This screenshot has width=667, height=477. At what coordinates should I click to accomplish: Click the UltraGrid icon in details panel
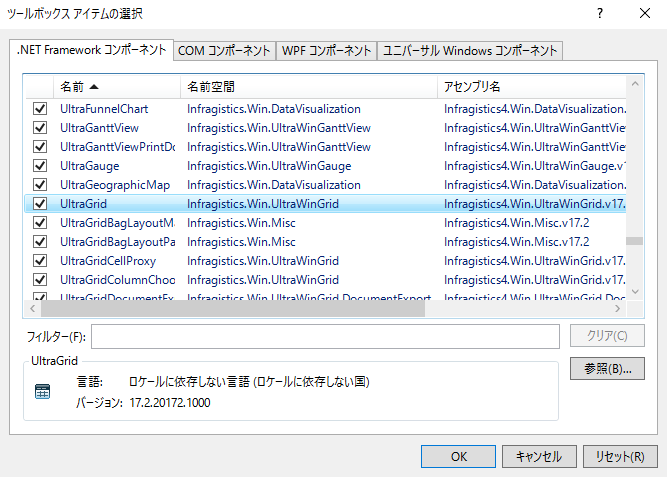42,392
